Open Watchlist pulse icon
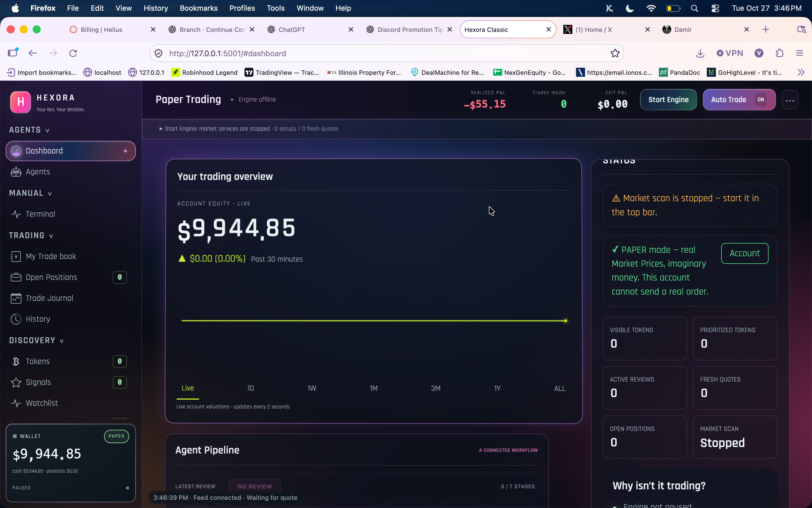 point(16,403)
